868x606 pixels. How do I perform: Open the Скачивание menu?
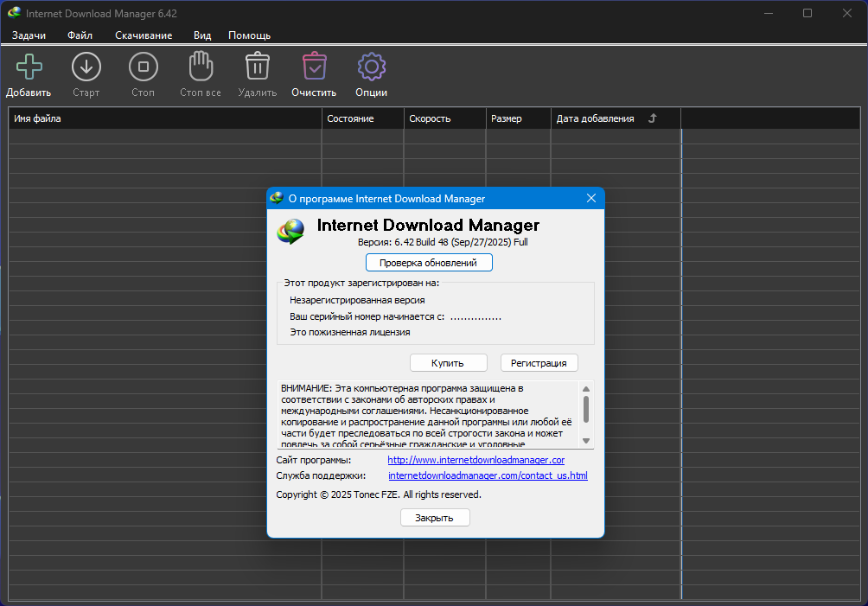click(x=144, y=35)
